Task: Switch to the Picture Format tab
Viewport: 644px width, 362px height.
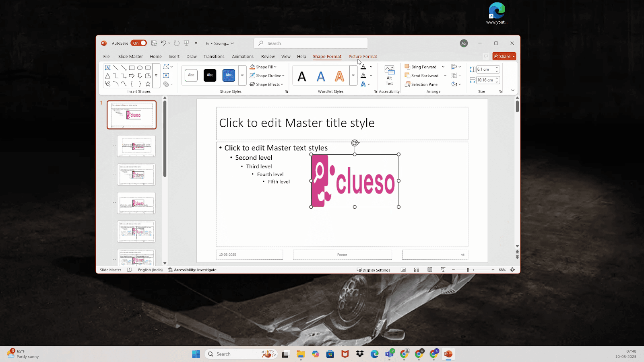Action: point(363,56)
